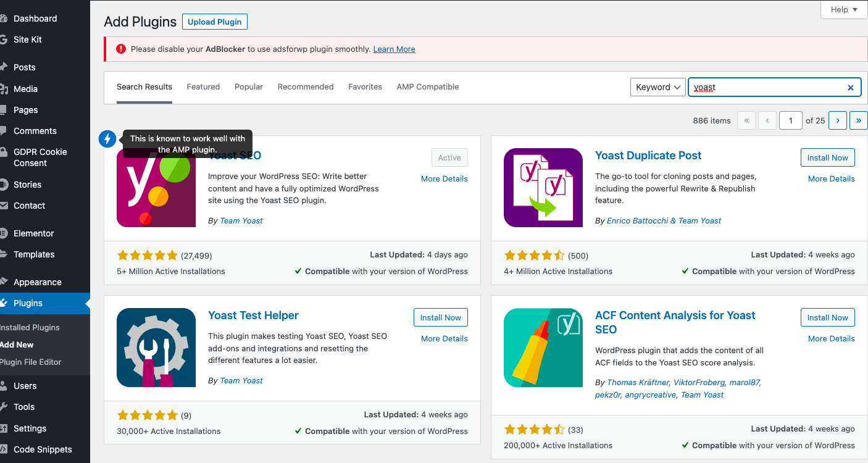
Task: Click the Yoast SEO five-star rating
Action: 147,256
